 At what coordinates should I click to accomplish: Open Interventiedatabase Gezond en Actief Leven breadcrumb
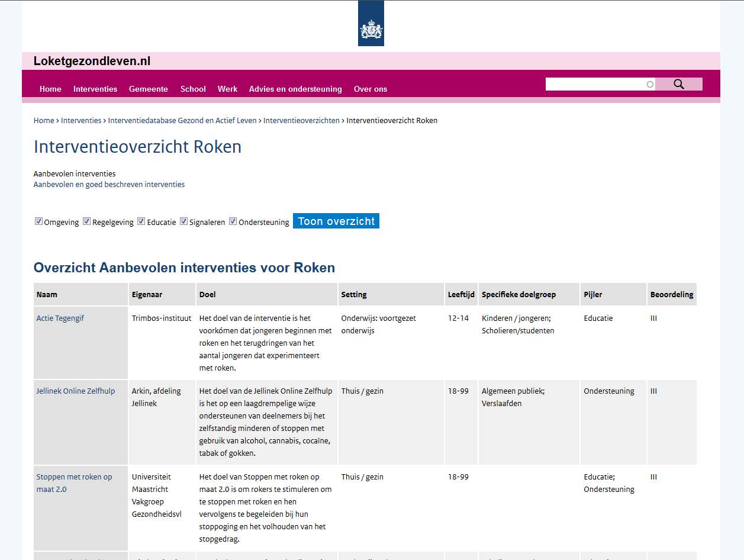click(x=182, y=121)
